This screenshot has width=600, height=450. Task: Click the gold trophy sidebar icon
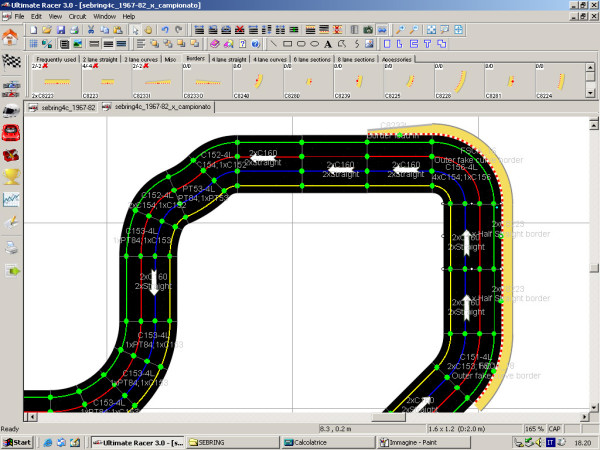pyautogui.click(x=12, y=176)
